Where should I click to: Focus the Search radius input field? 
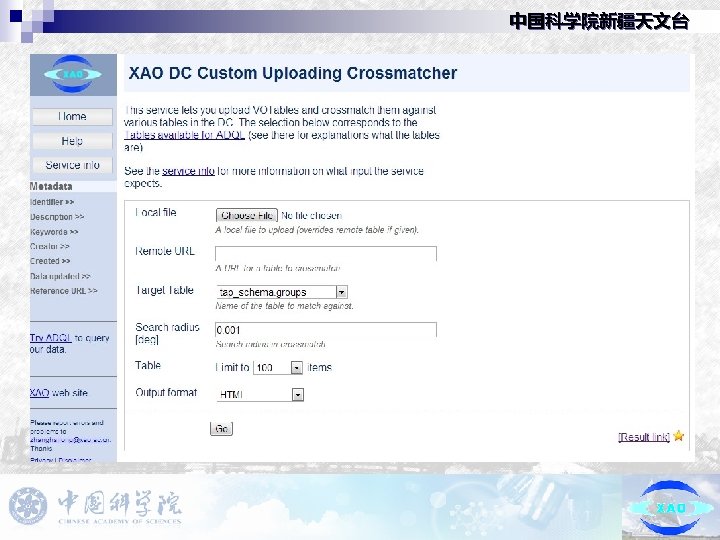tap(326, 330)
